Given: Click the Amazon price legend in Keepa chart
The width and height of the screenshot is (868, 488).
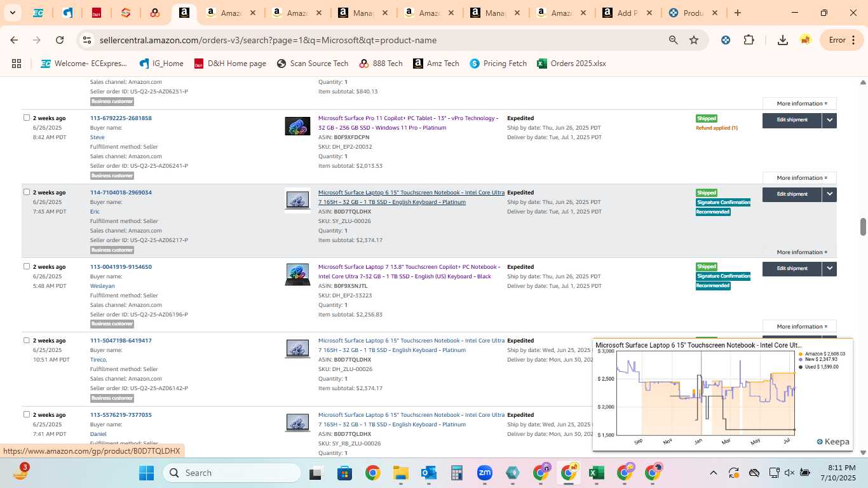Looking at the screenshot, I should pyautogui.click(x=822, y=354).
